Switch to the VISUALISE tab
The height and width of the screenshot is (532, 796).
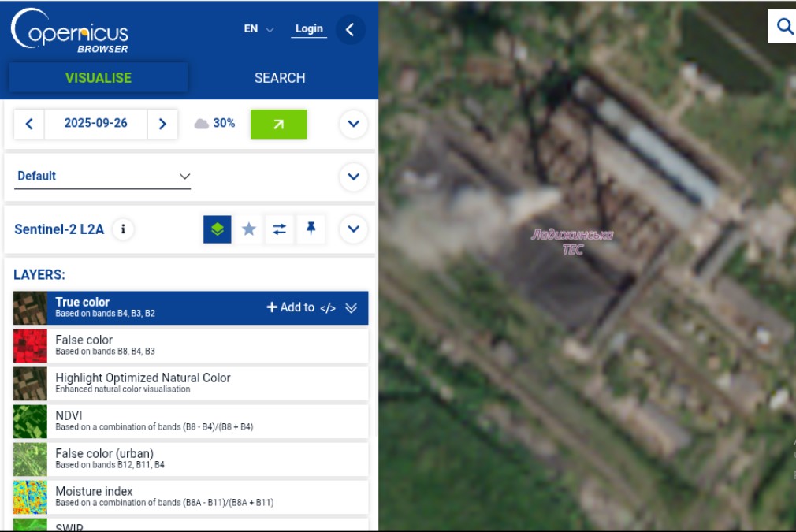[x=99, y=78]
